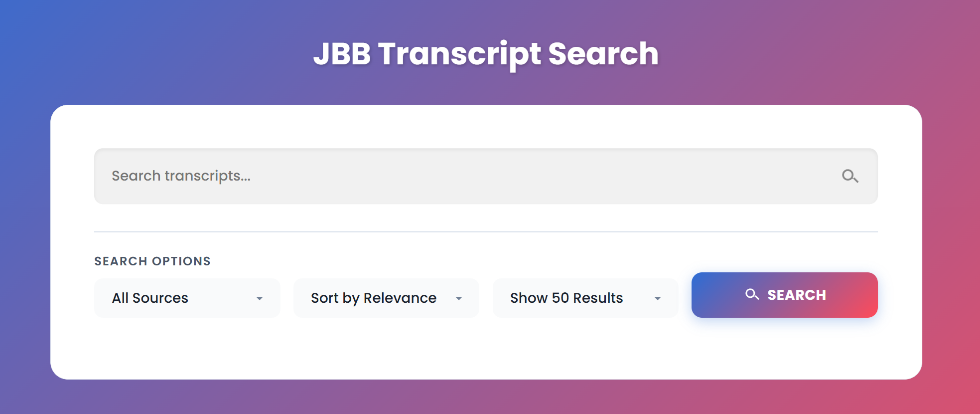
Task: Expand the Sort by Relevance dropdown
Action: (386, 298)
